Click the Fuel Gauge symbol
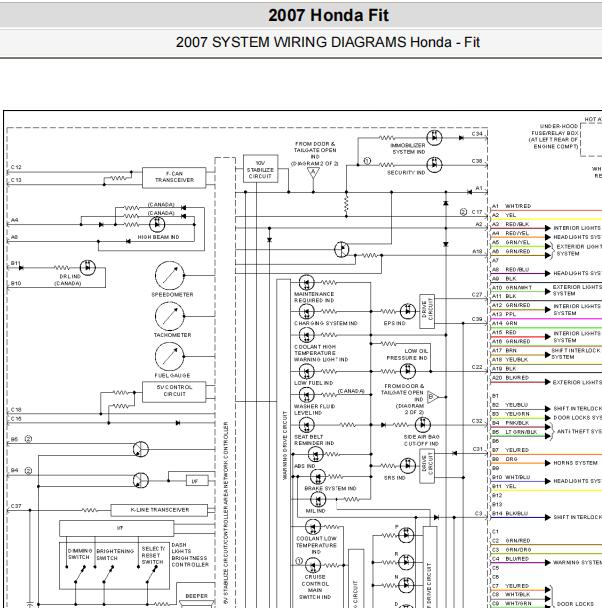The width and height of the screenshot is (602, 608). [169, 357]
